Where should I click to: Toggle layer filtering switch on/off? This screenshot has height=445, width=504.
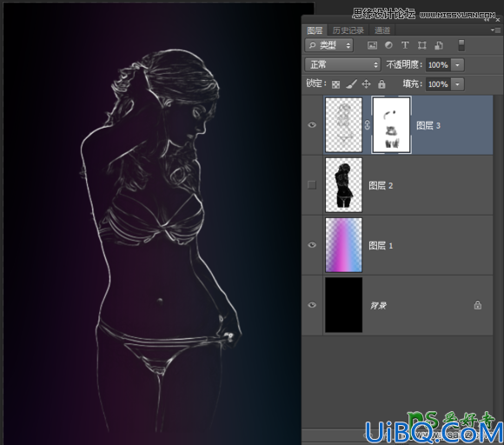pyautogui.click(x=461, y=45)
